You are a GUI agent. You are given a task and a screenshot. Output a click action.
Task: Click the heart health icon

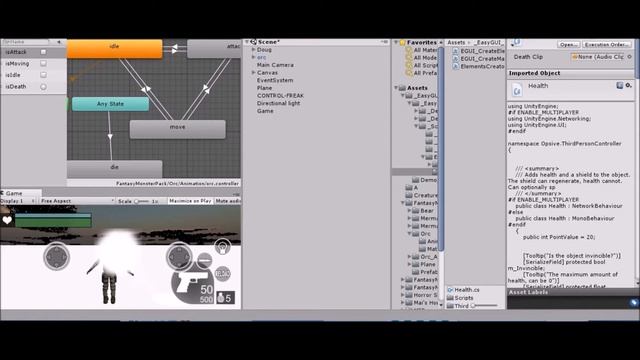click(x=7, y=220)
